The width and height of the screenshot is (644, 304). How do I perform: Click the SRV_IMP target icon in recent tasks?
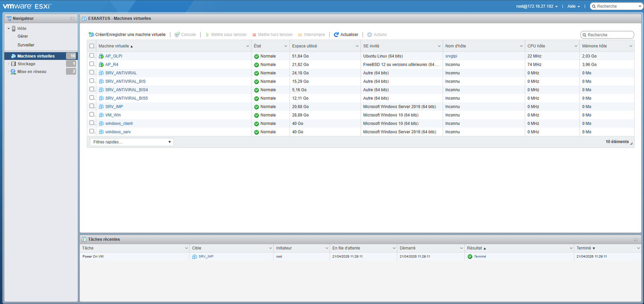(194, 257)
